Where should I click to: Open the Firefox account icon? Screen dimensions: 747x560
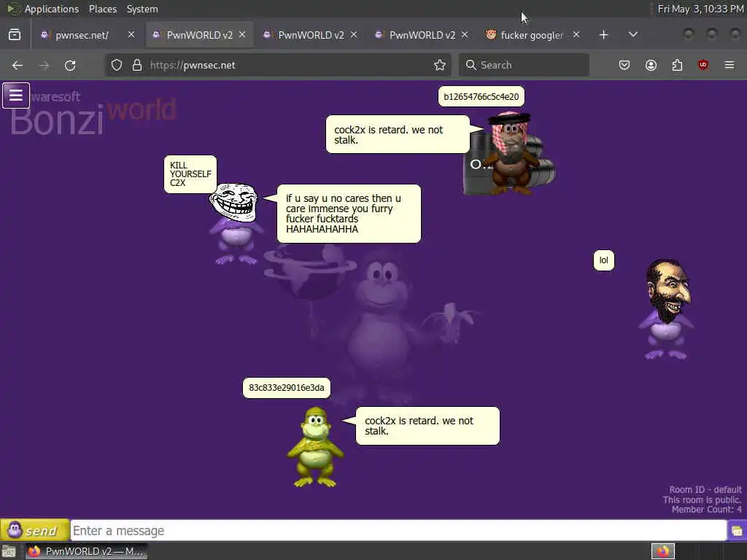coord(651,65)
